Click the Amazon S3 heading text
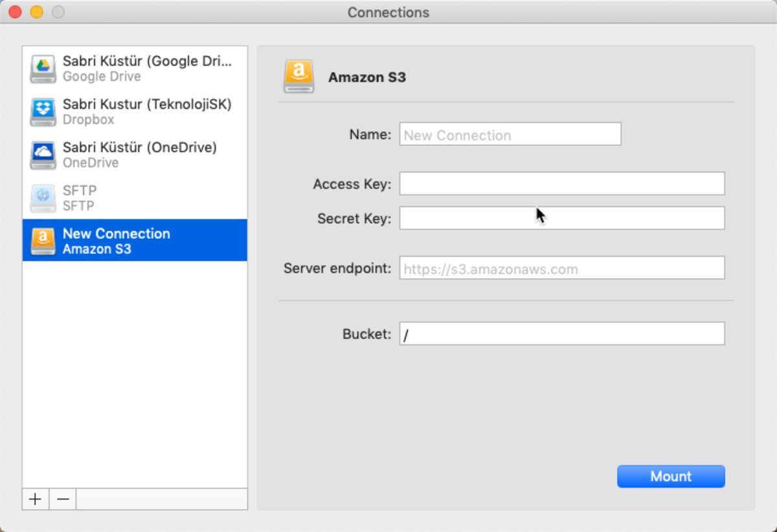The height and width of the screenshot is (532, 777). [x=367, y=78]
